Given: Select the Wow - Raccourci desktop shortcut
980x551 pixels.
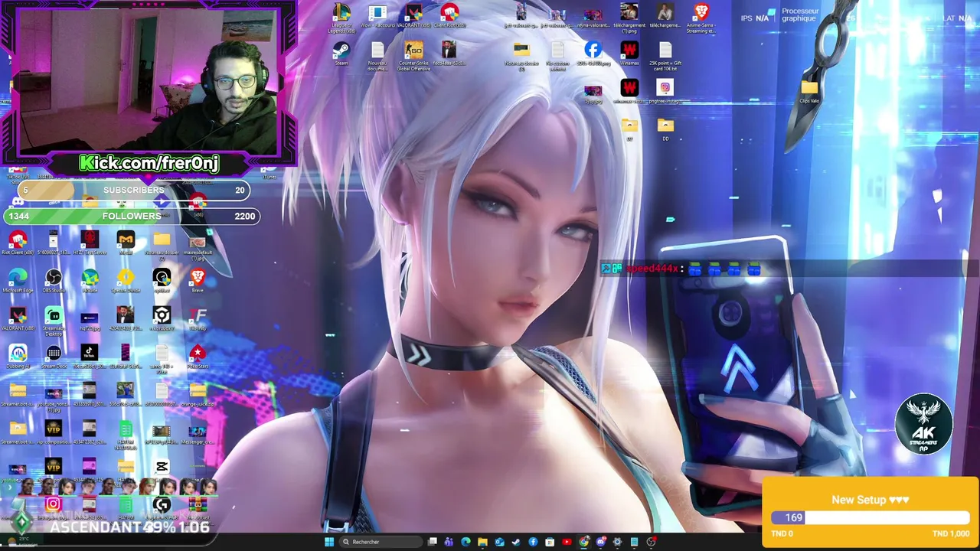Looking at the screenshot, I should (377, 17).
